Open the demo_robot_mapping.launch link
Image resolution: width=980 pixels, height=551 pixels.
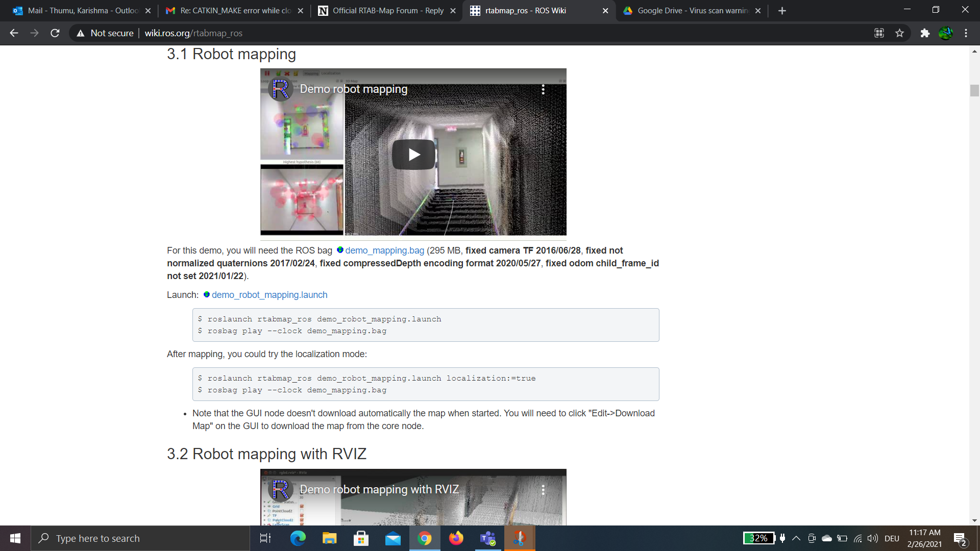269,295
